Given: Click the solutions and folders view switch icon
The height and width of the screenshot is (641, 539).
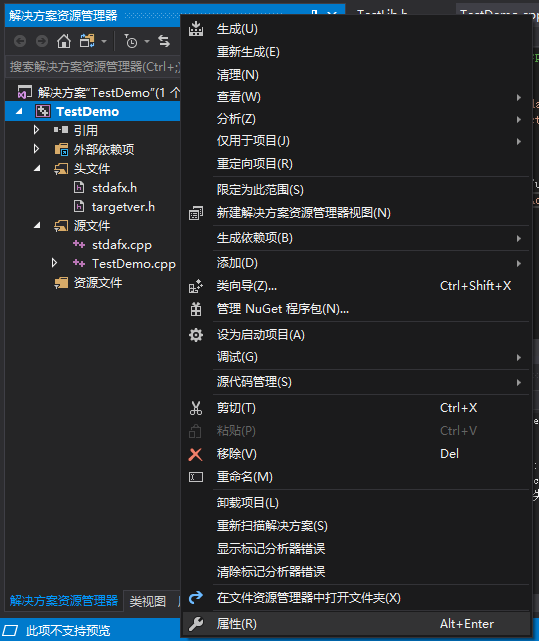Looking at the screenshot, I should tap(87, 41).
